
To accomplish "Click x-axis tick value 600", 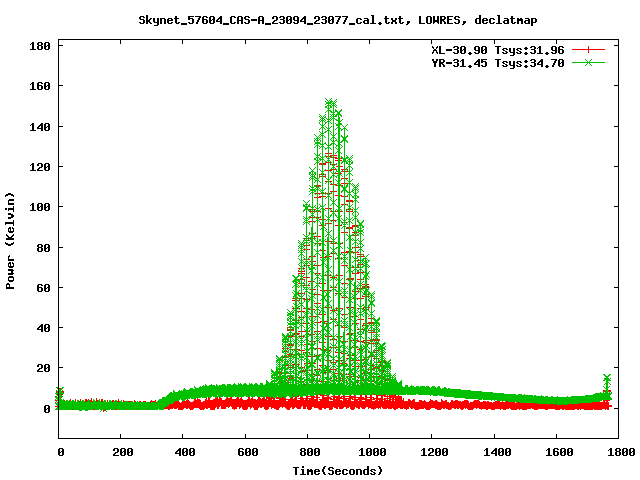I will (247, 452).
